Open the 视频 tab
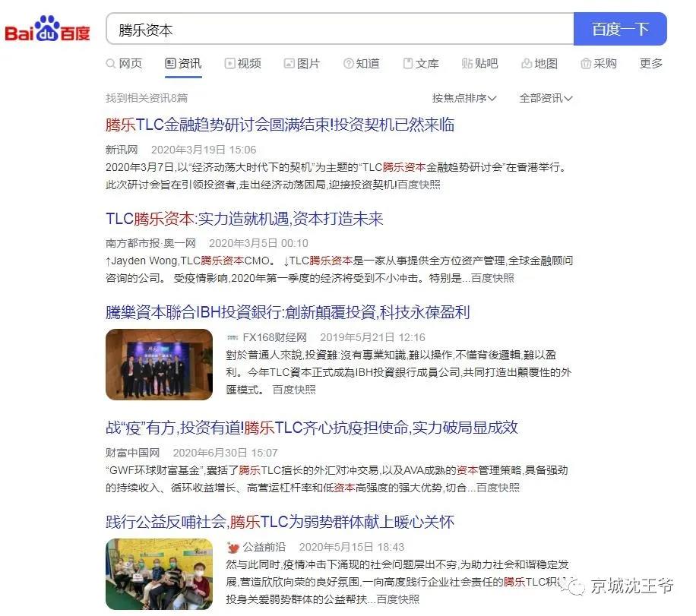 (243, 64)
